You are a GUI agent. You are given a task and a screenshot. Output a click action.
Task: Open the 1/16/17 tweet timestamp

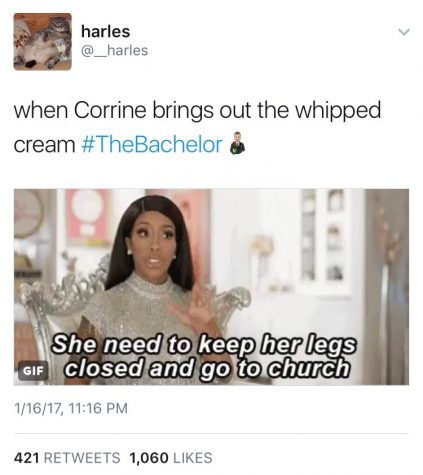[71, 408]
